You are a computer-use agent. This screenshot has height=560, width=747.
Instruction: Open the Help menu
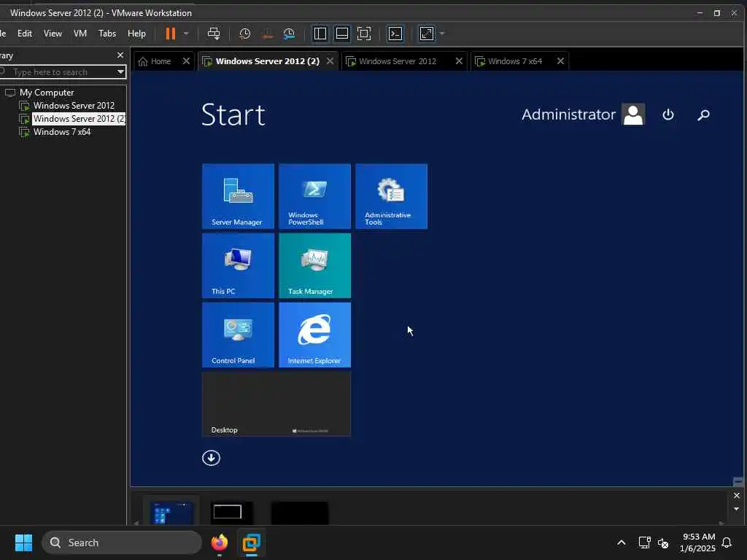pos(136,34)
